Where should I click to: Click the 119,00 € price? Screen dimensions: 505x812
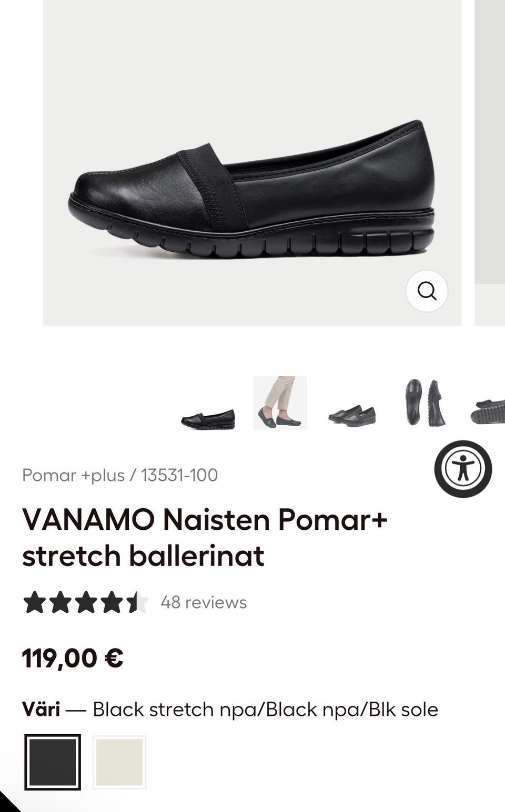pyautogui.click(x=73, y=658)
